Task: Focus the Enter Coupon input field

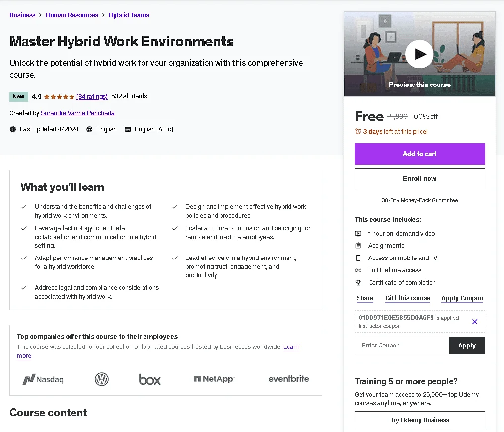Action: click(402, 346)
